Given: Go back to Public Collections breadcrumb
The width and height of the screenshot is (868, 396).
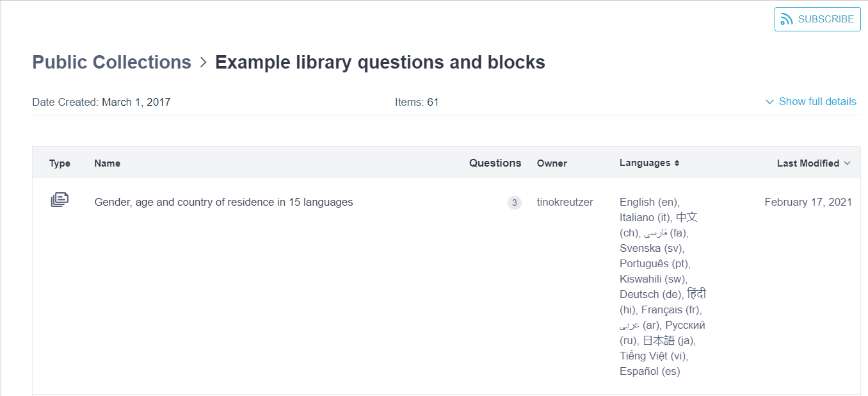Looking at the screenshot, I should [111, 62].
